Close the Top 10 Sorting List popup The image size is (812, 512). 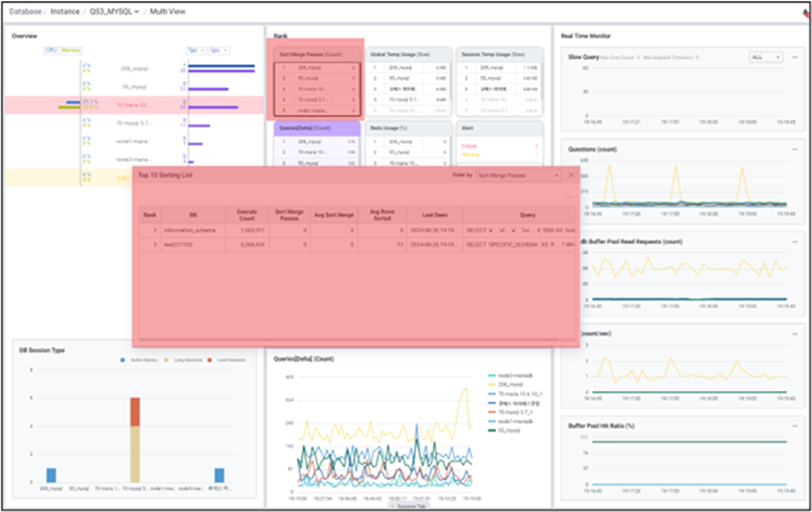pyautogui.click(x=571, y=175)
